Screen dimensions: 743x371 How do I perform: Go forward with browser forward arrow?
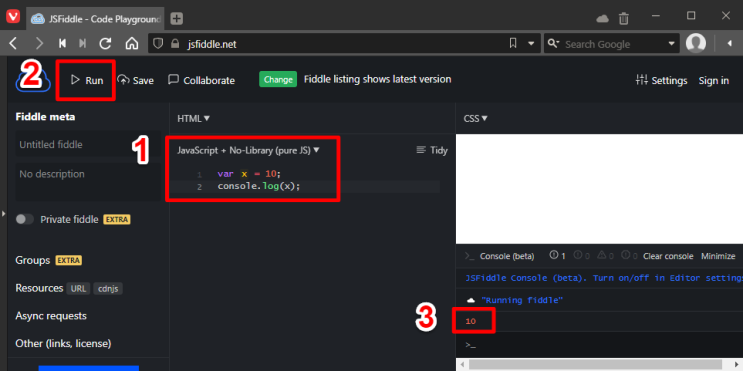39,44
